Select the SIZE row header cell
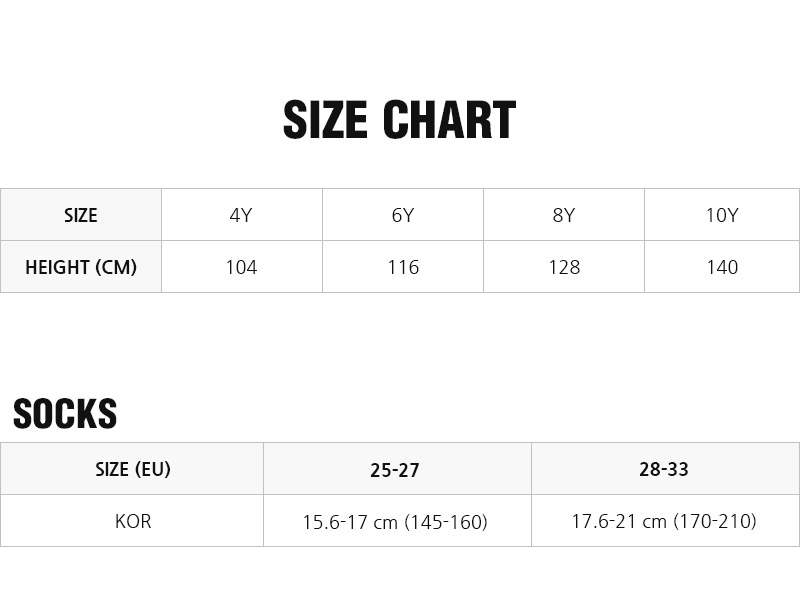Viewport: 800px width, 600px height. pyautogui.click(x=80, y=215)
